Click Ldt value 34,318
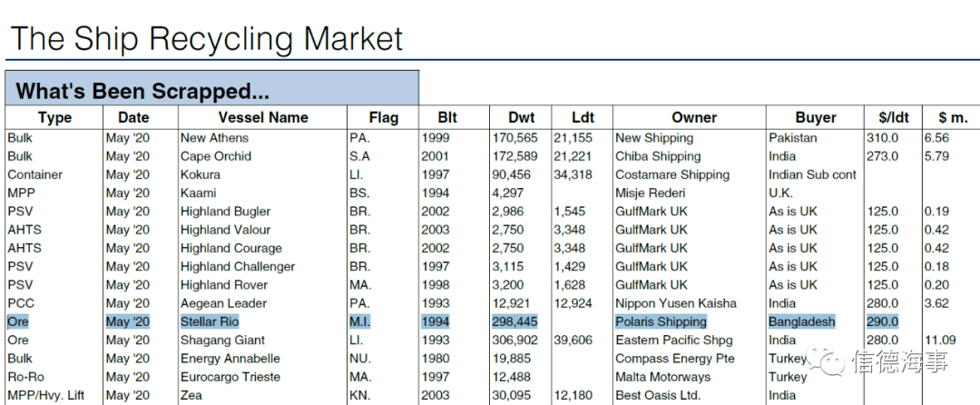980x405 pixels. click(x=573, y=174)
